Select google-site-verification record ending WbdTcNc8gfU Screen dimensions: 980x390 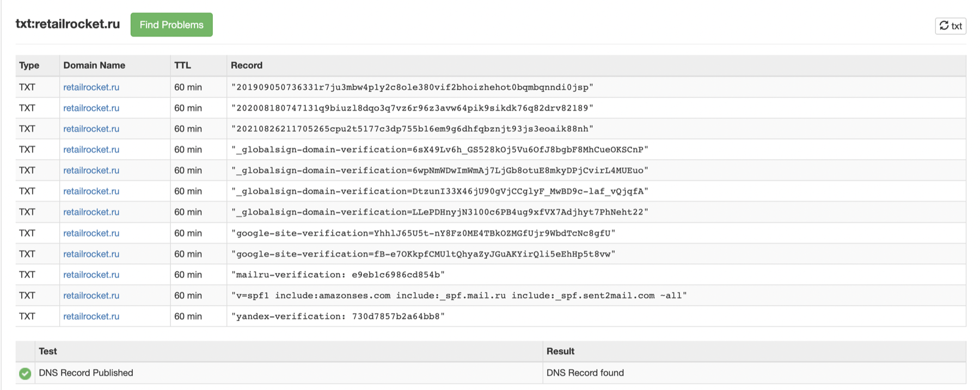tap(423, 233)
